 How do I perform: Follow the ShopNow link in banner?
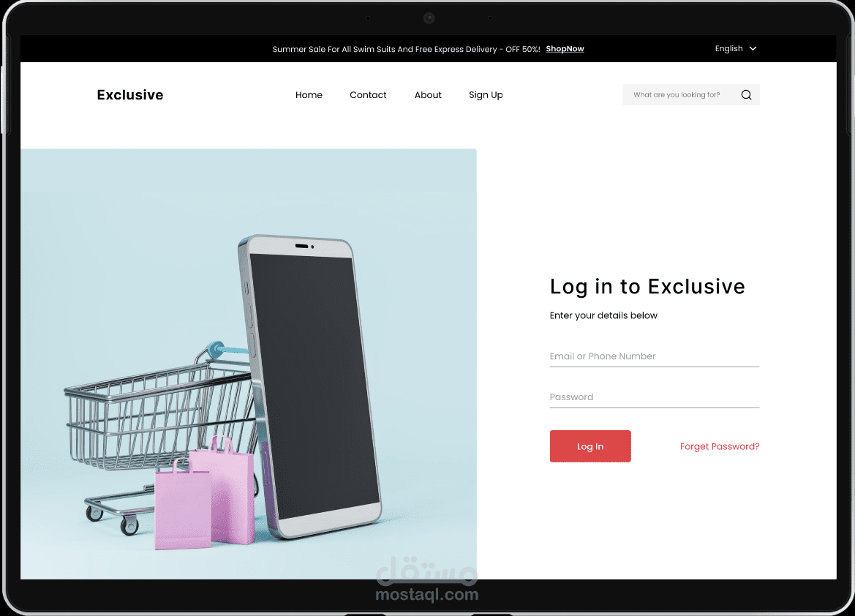point(565,48)
